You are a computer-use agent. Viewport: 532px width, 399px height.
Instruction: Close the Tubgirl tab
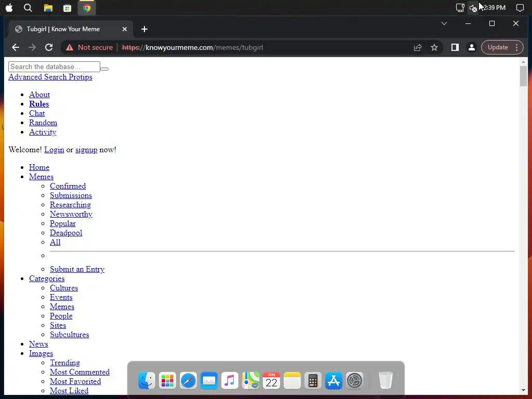click(125, 29)
